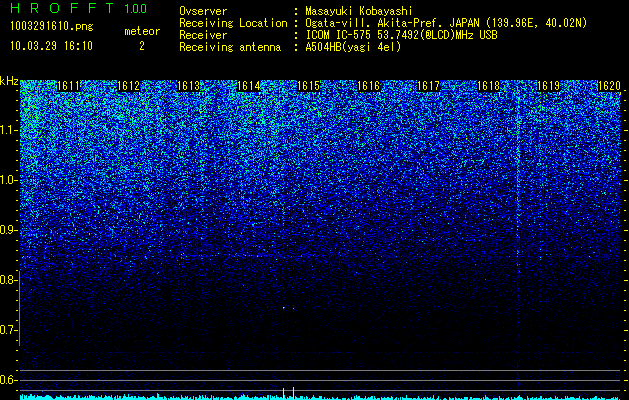
Task: Select observer name Masayuki Kobayashi
Action: [359, 11]
